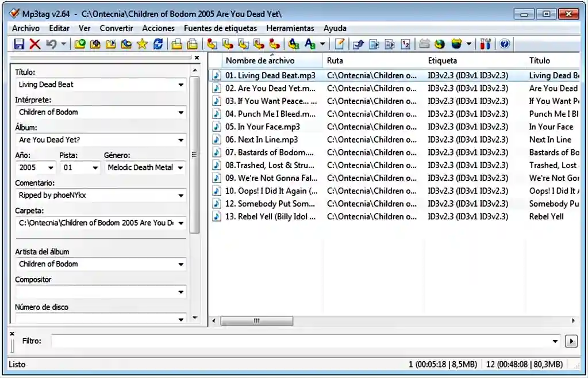Click the tag panel vertical scrollbar thumb
Image resolution: width=588 pixels, height=378 pixels.
194,155
